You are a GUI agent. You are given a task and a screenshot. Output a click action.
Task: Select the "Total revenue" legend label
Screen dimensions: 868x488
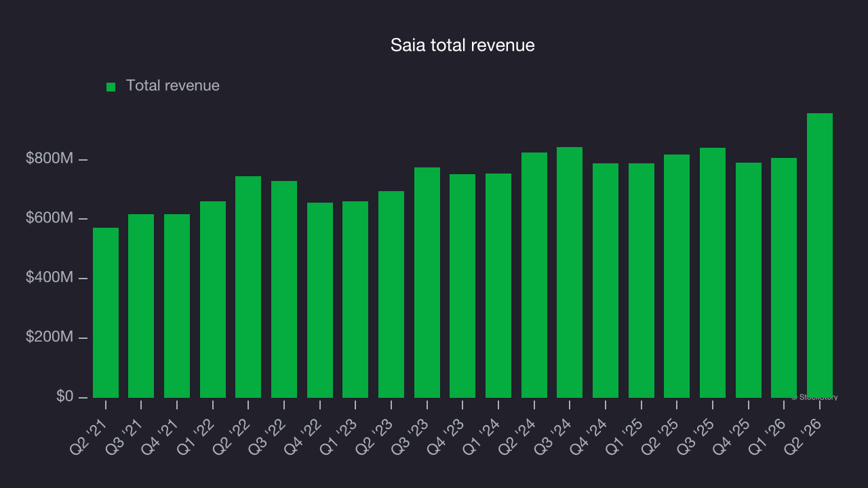(x=173, y=85)
